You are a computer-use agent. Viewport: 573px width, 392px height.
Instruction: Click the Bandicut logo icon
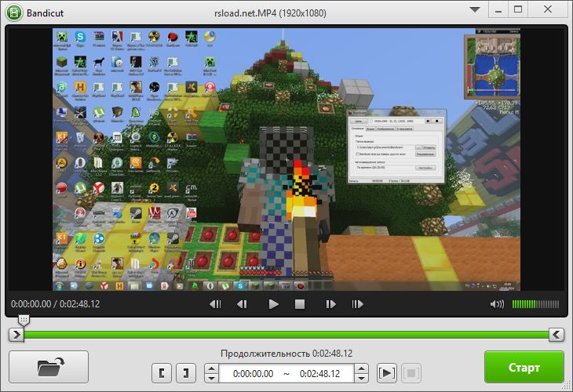[13, 13]
